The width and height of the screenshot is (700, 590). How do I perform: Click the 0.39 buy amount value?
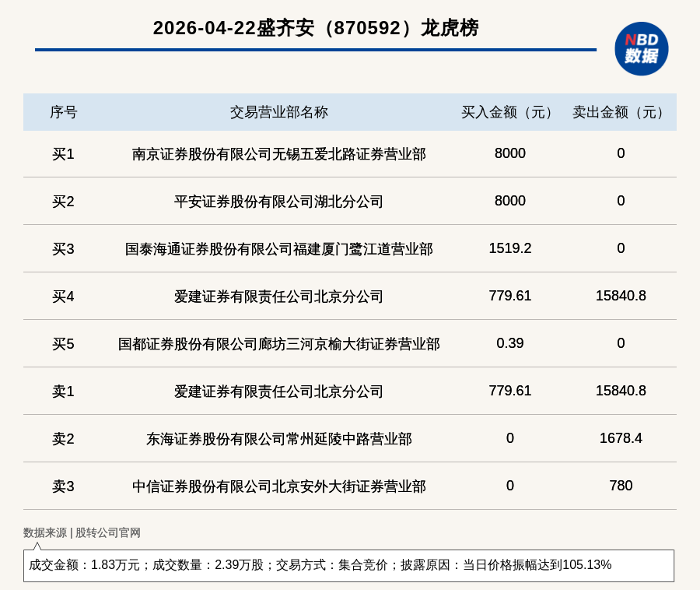click(x=509, y=343)
